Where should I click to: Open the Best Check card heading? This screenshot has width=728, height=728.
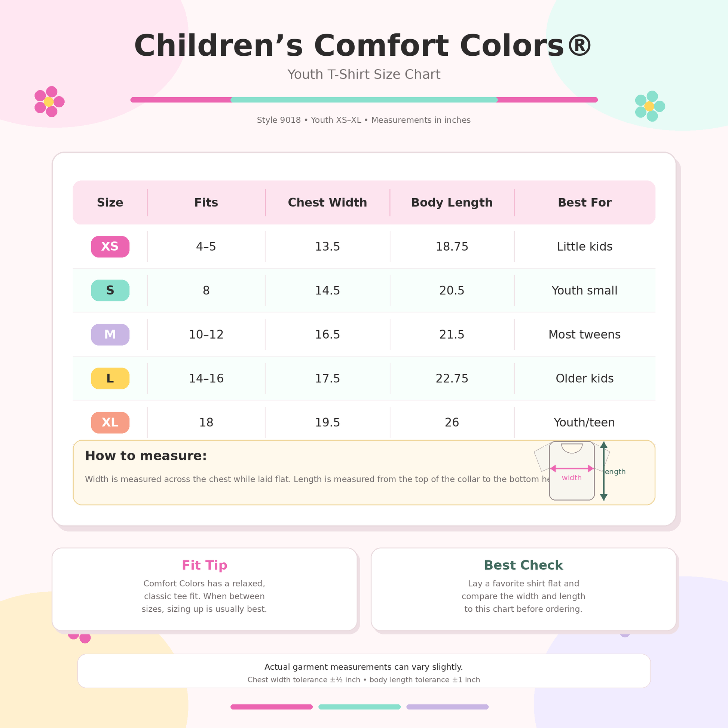pyautogui.click(x=523, y=565)
